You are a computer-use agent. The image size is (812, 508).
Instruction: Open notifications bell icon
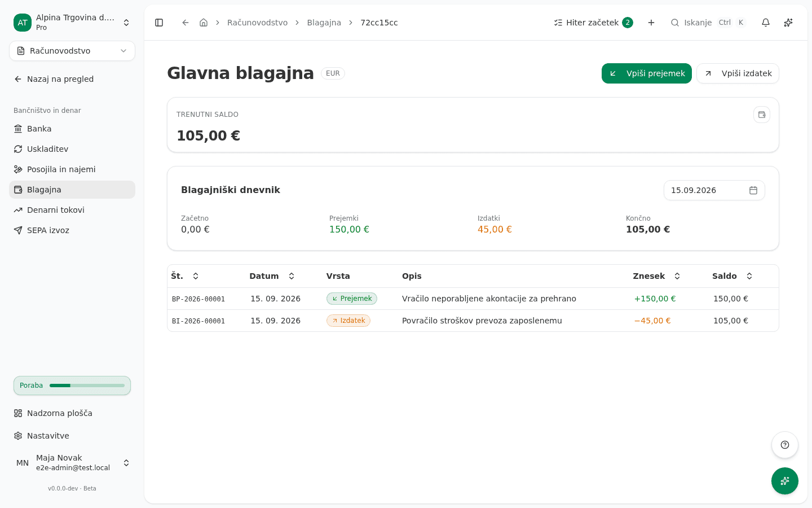tap(766, 23)
